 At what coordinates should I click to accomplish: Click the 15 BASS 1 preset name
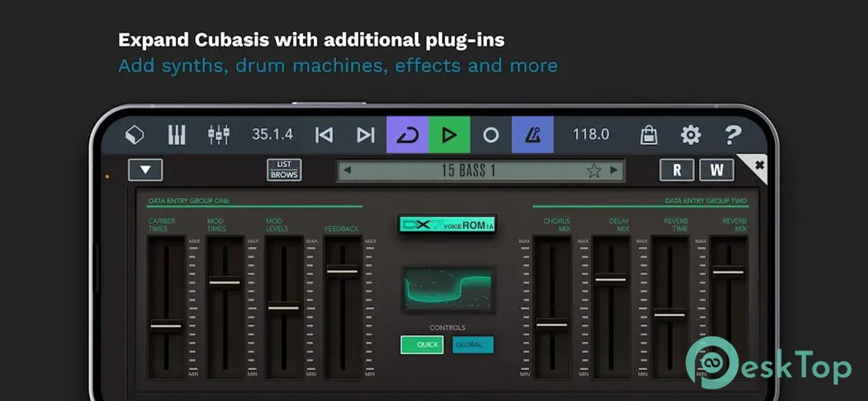(468, 170)
